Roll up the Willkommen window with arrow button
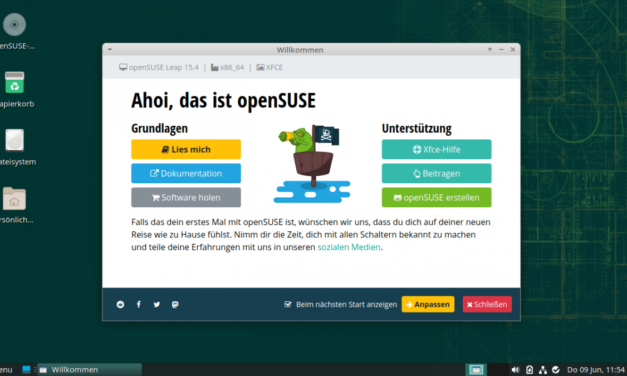This screenshot has height=376, width=627. click(x=489, y=50)
